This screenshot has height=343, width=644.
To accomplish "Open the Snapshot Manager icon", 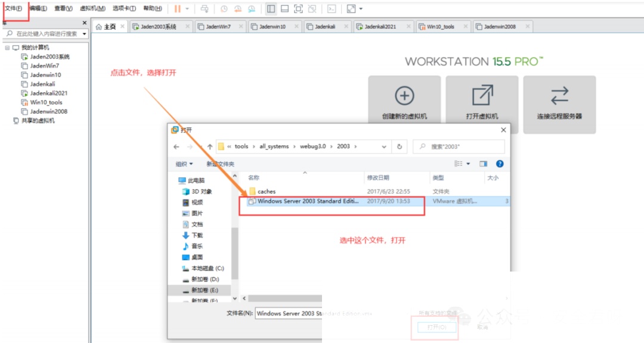I will (252, 8).
